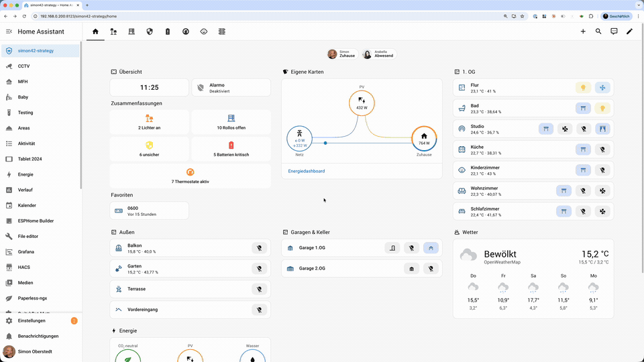Edit dashboard with pencil icon
Viewport: 644px width, 362px height.
coord(630,32)
